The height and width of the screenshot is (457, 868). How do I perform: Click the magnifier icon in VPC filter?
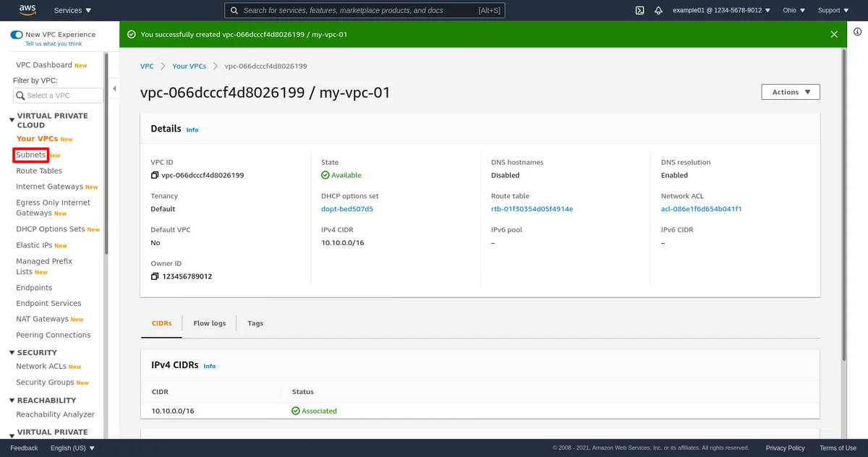[20, 95]
